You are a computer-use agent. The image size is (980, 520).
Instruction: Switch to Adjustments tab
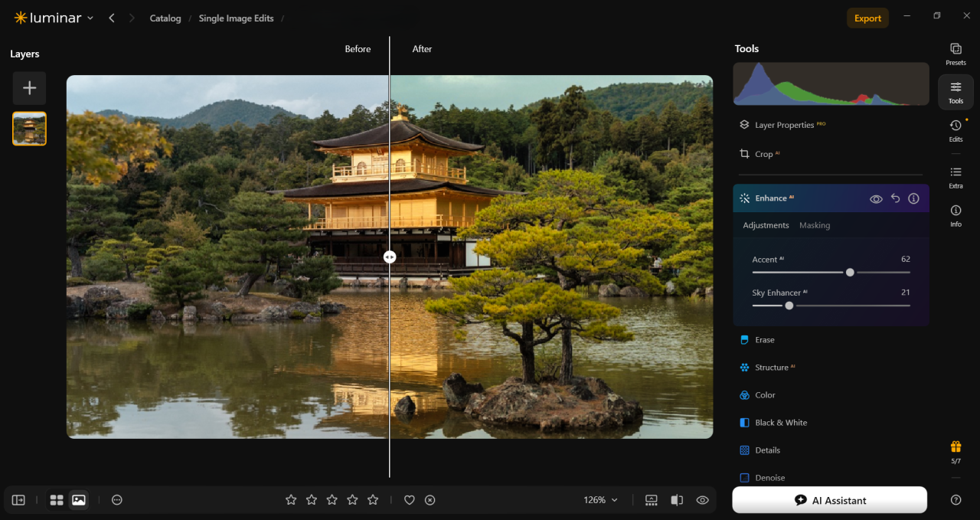click(766, 225)
